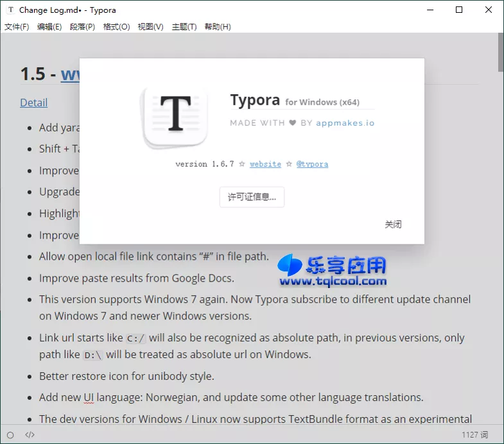Image resolution: width=504 pixels, height=444 pixels.
Task: Open the 文件(F) menu
Action: pyautogui.click(x=17, y=27)
